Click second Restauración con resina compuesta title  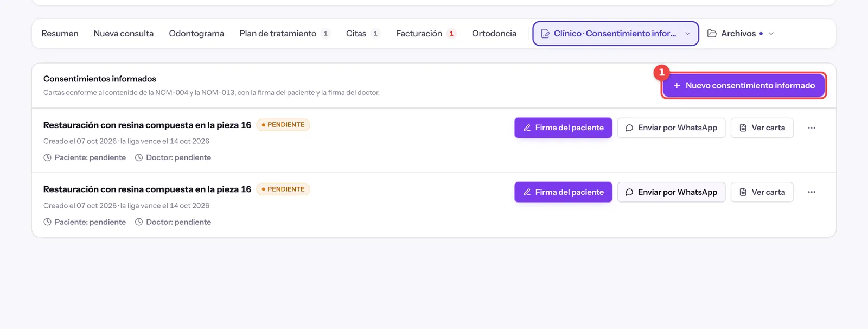pyautogui.click(x=147, y=189)
